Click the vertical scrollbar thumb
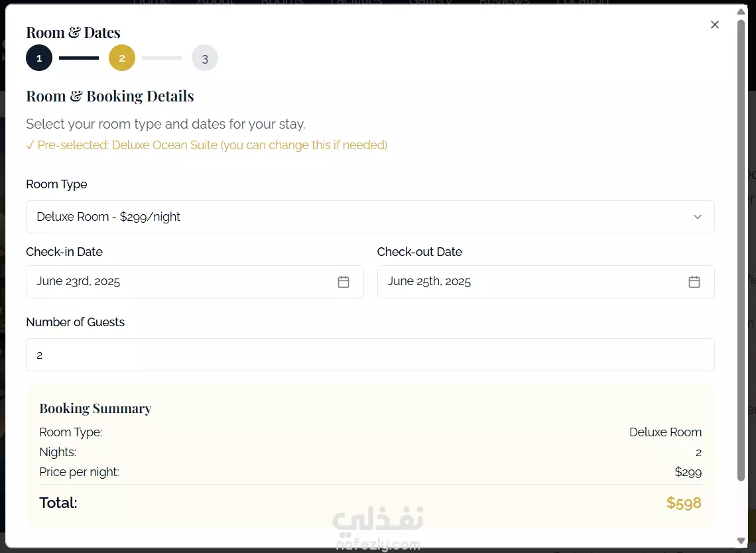Screen dimensions: 756x553 pos(741,250)
